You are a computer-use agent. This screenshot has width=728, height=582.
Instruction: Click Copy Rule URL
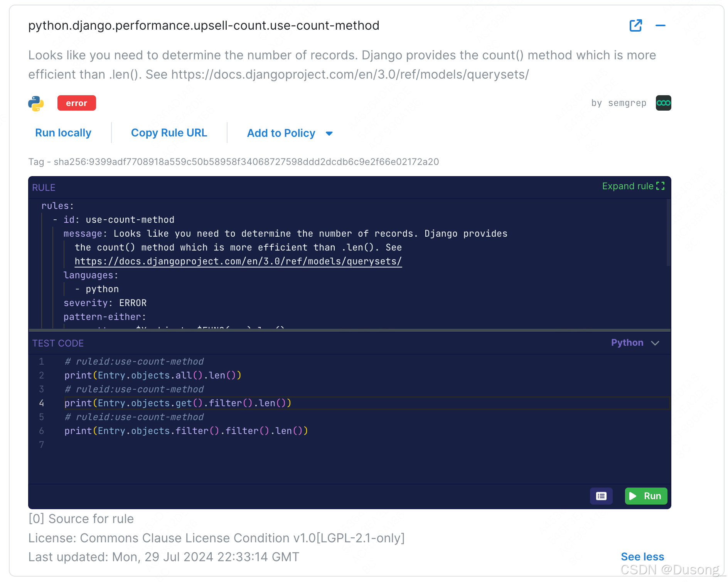169,133
